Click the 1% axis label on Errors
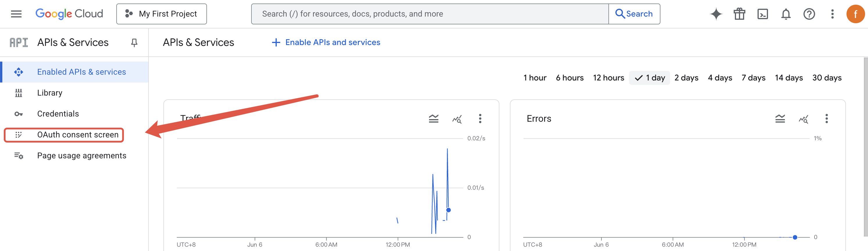 point(818,139)
